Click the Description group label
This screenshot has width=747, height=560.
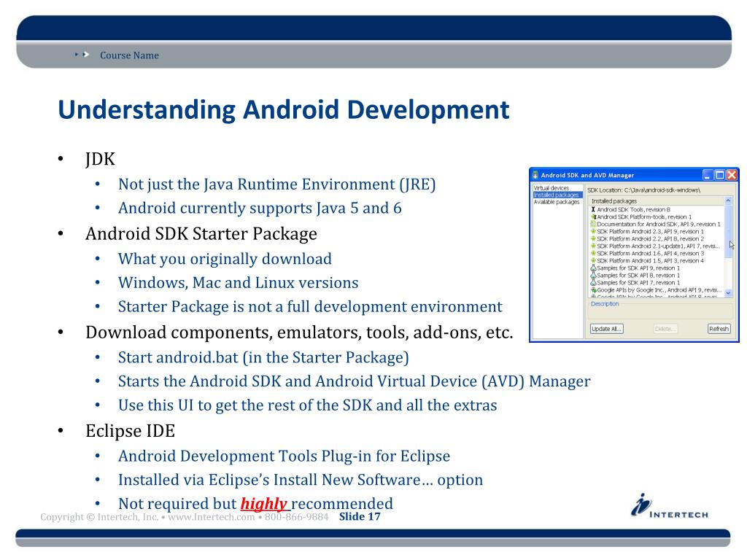pos(605,304)
